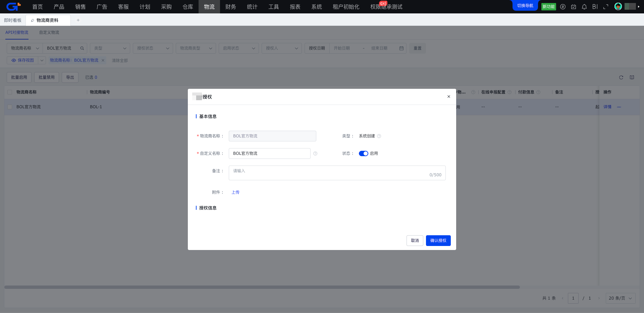The height and width of the screenshot is (313, 644).
Task: Click the calendar task check icon
Action: click(574, 7)
